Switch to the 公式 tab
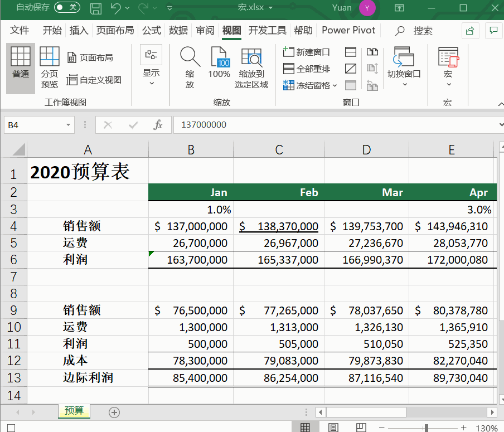The height and width of the screenshot is (432, 504). pyautogui.click(x=152, y=30)
